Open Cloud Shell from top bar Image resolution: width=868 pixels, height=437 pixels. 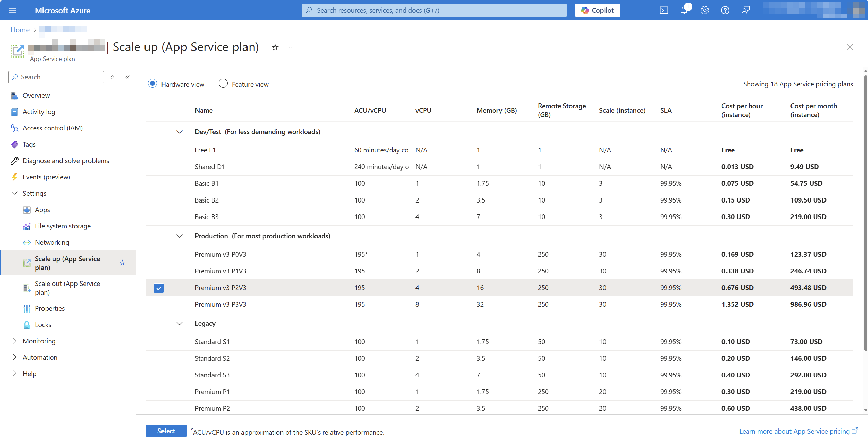(664, 10)
